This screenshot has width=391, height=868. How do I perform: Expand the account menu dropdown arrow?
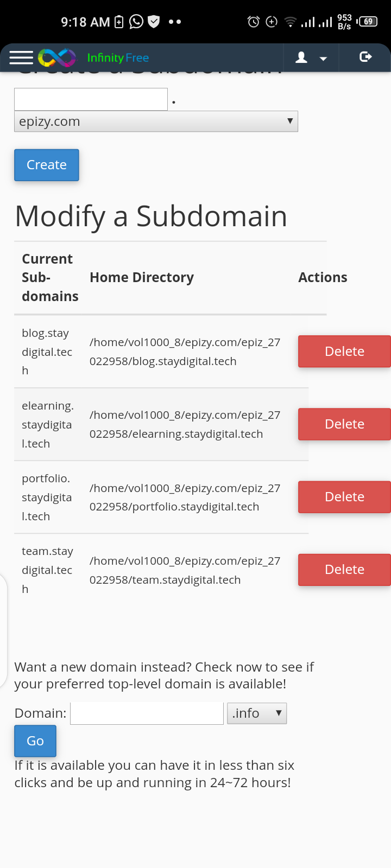(324, 58)
